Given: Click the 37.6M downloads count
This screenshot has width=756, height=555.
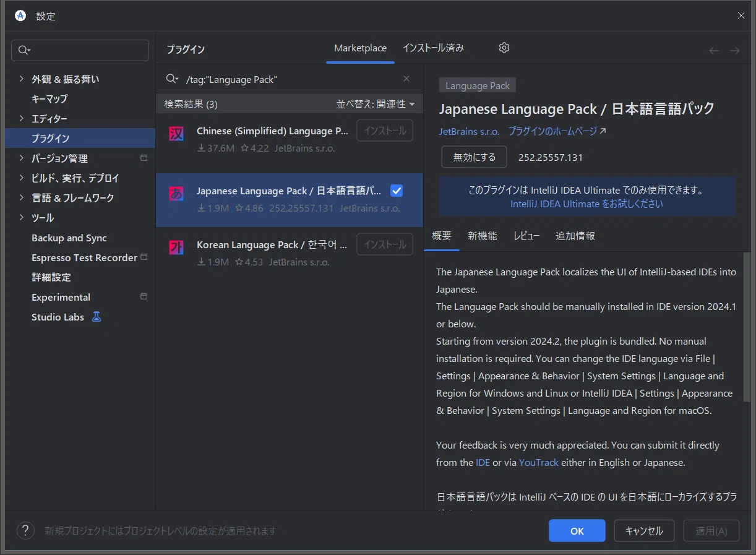Looking at the screenshot, I should pyautogui.click(x=216, y=148).
